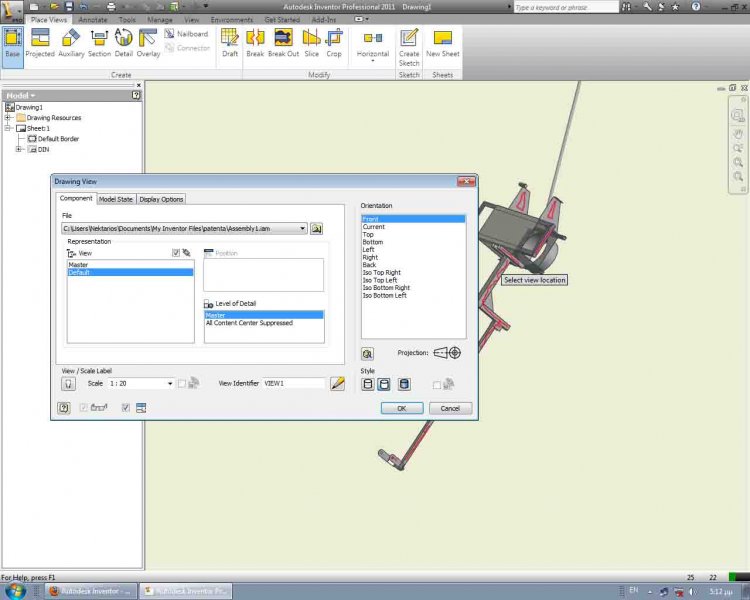Toggle the View representation associative checkbox
Viewport: 750px width, 600px height.
coord(176,254)
